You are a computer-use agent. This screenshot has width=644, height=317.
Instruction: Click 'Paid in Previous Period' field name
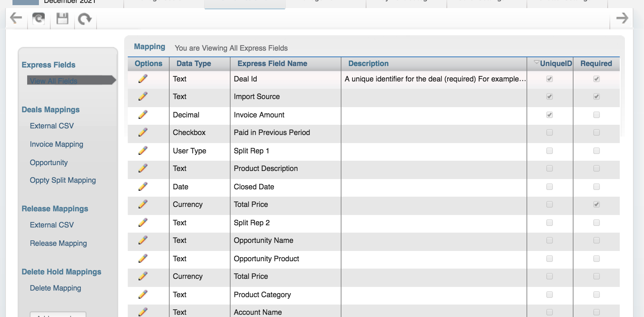pyautogui.click(x=272, y=132)
